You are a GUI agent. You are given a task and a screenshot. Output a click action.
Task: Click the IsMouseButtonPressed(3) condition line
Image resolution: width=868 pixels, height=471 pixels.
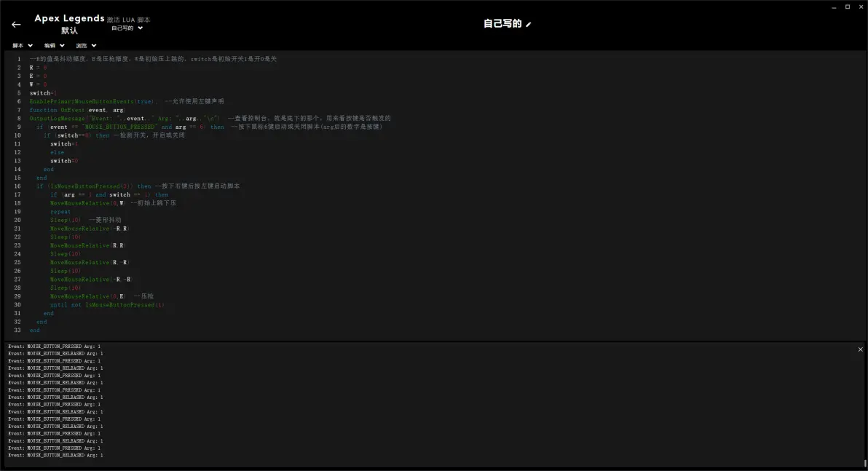[x=138, y=186]
